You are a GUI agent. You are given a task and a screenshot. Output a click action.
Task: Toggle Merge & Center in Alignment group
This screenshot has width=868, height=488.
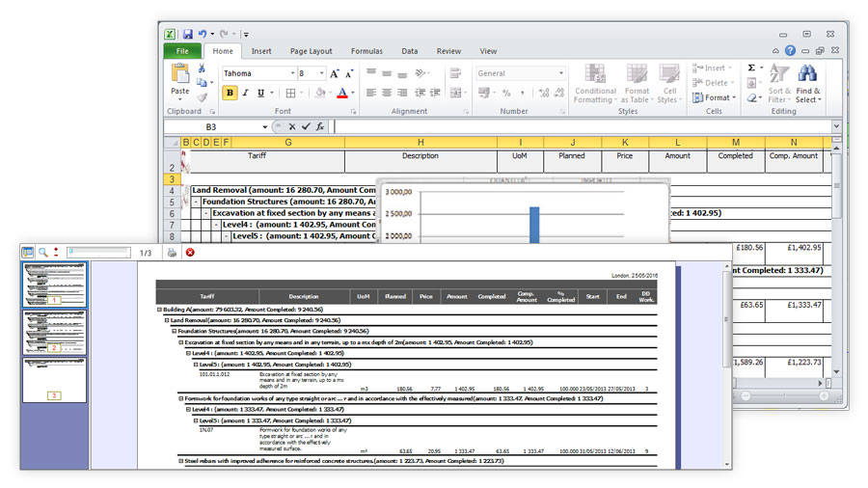[x=455, y=93]
